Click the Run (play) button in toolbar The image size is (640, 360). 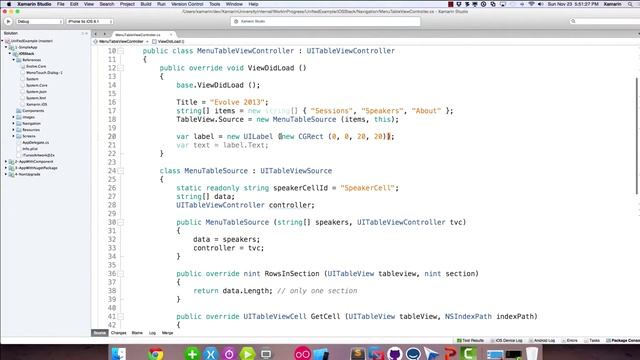point(8,21)
